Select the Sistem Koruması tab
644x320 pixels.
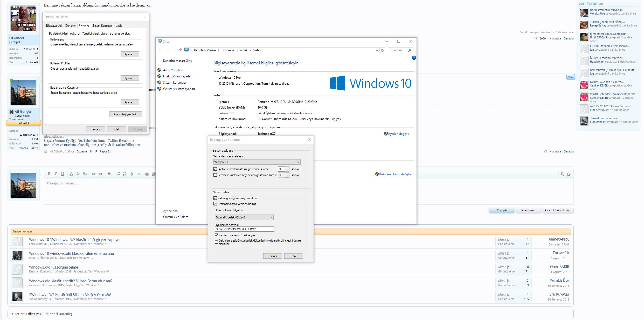click(x=102, y=26)
